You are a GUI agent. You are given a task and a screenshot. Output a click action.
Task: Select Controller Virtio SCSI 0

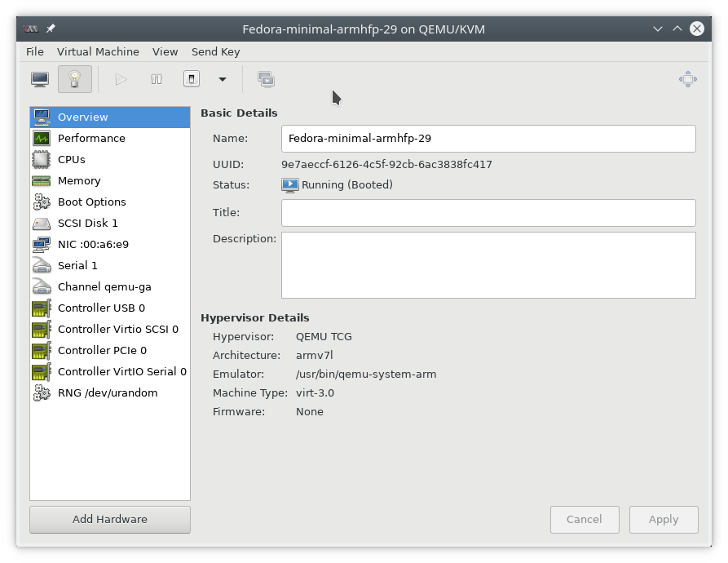point(110,330)
